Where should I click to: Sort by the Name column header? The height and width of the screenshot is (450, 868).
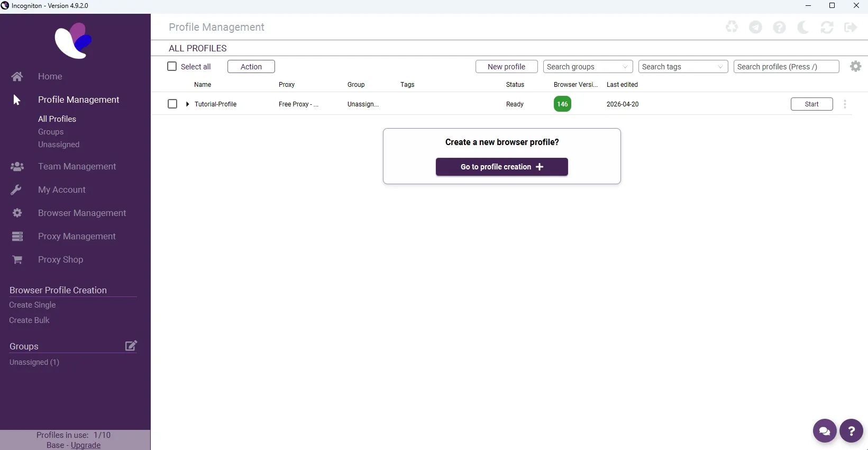[x=203, y=85]
